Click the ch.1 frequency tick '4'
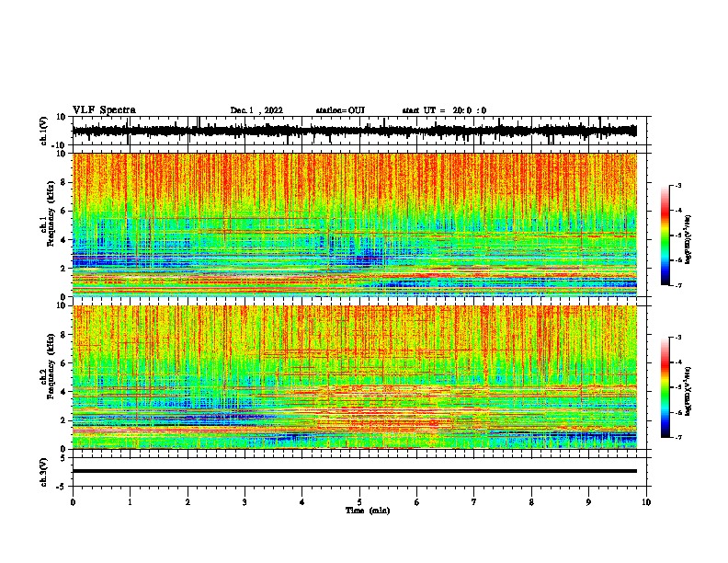The image size is (728, 563). click(x=63, y=240)
